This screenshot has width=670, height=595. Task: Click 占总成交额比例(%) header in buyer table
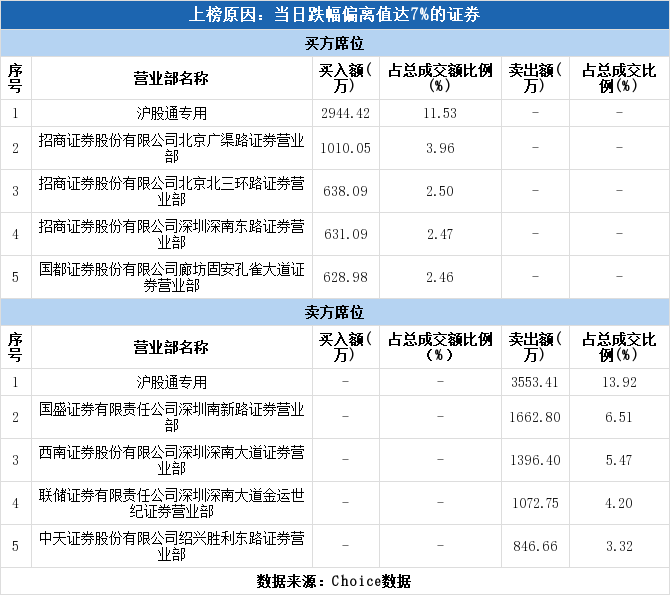pos(440,78)
